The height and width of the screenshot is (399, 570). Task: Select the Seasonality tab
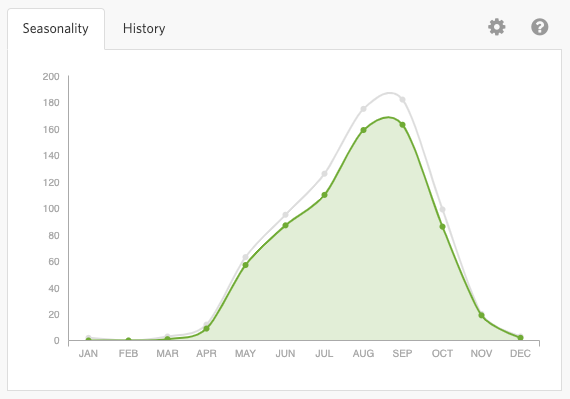56,28
